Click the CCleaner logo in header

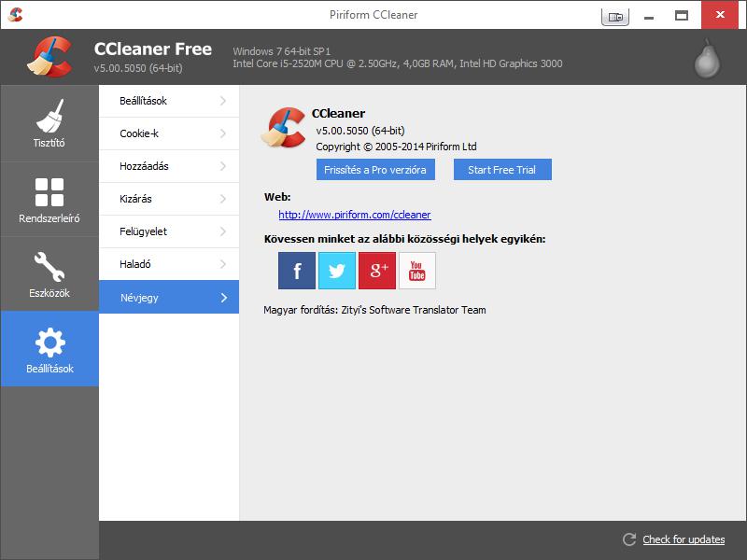[x=49, y=57]
